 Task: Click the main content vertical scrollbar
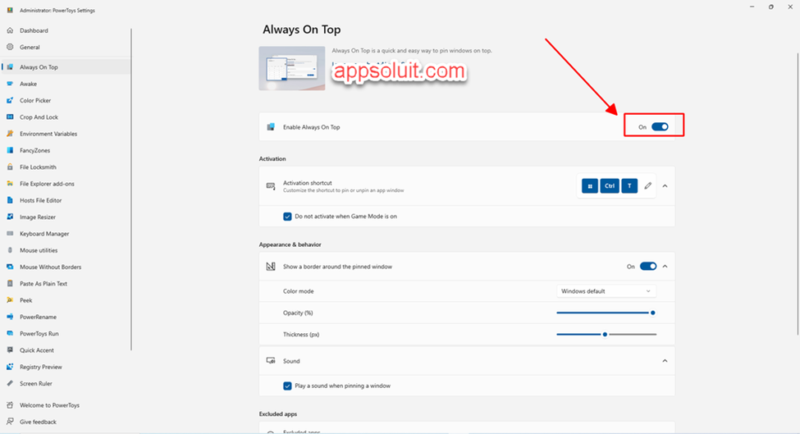(797, 194)
